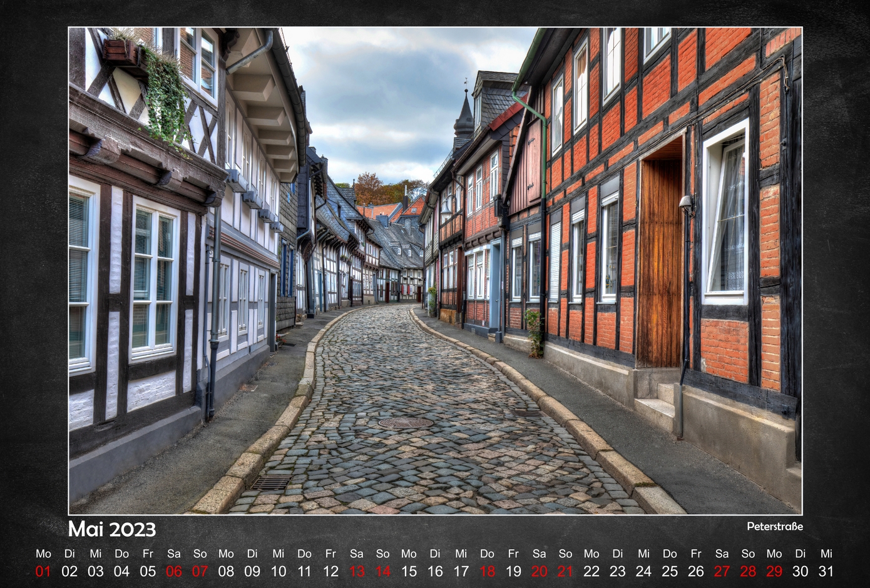Click date 09 in the calendar
Viewport: 870px width, 588px height.
tap(252, 571)
